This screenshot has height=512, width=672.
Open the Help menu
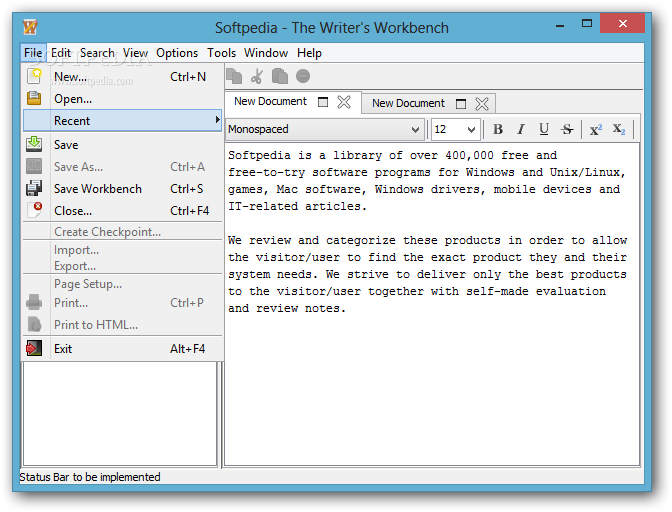tap(309, 53)
